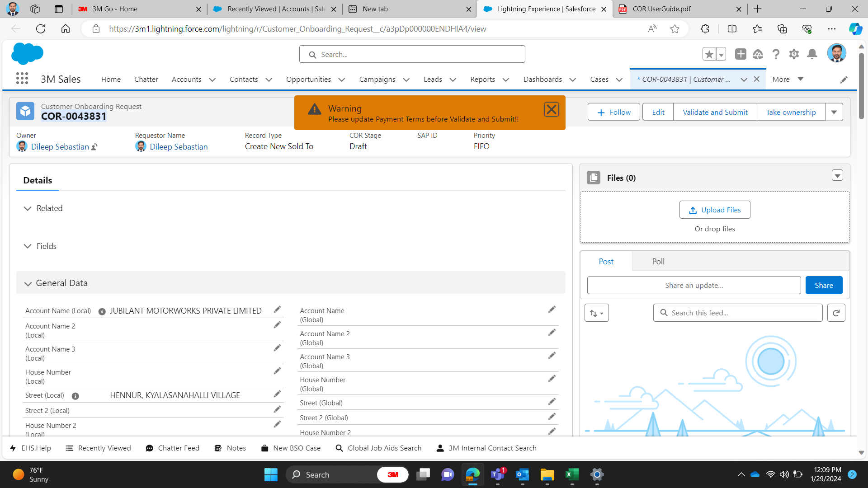Viewport: 868px width, 488px height.
Task: Close the Payment Terms warning banner
Action: [551, 109]
